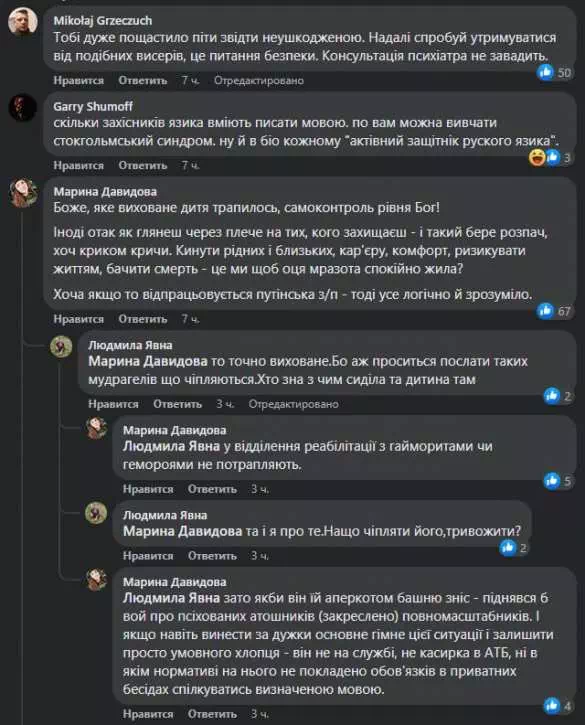Click "Ответить" under Марина Давидова's 67-like comment
Image resolution: width=585 pixels, height=725 pixels.
pyautogui.click(x=142, y=319)
